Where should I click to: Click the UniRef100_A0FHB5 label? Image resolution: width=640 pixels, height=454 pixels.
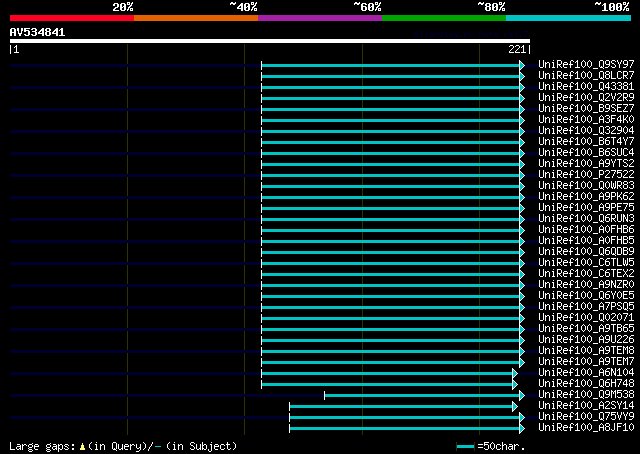click(x=586, y=241)
